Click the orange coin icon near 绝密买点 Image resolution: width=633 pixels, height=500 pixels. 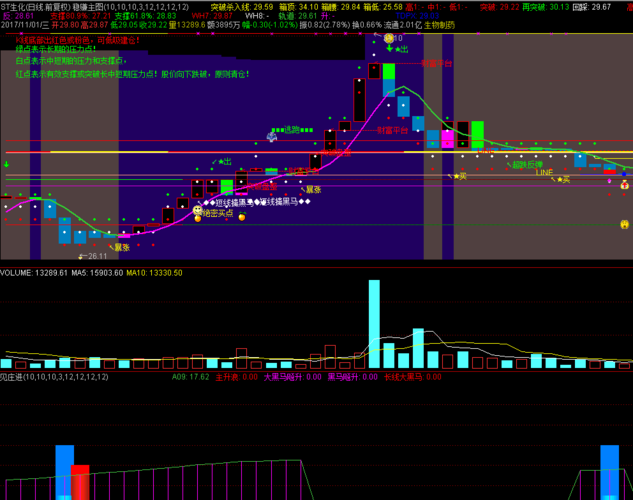tap(241, 217)
